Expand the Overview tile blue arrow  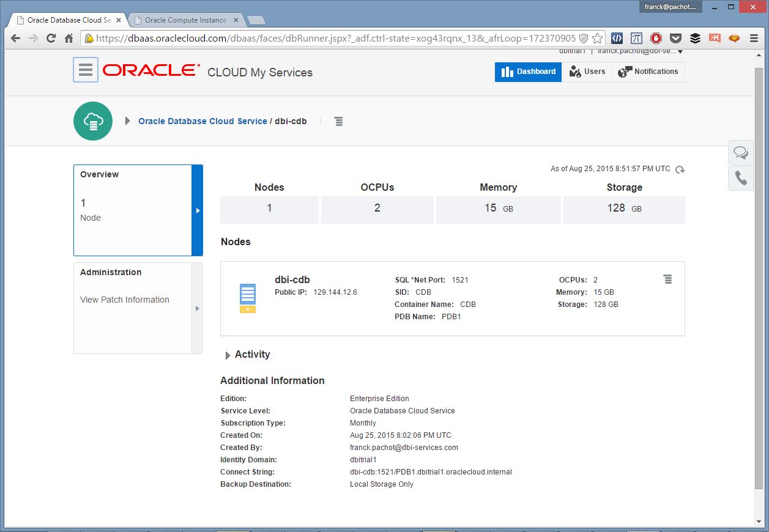(x=197, y=210)
